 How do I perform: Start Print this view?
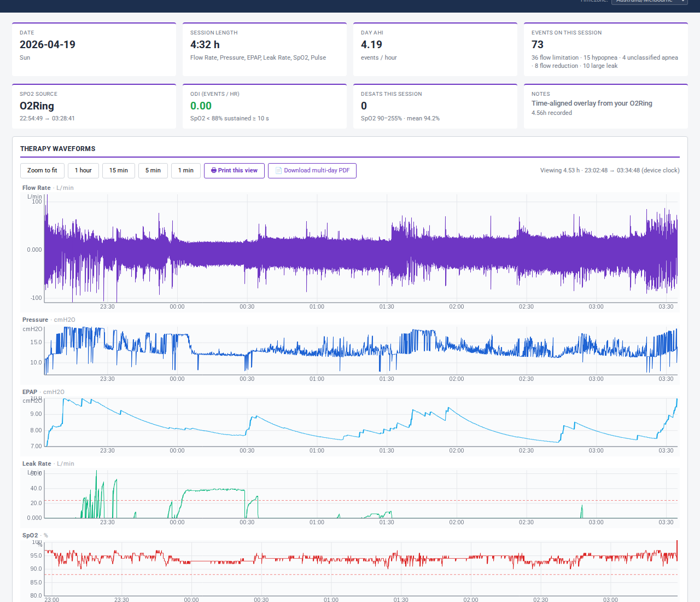(234, 170)
